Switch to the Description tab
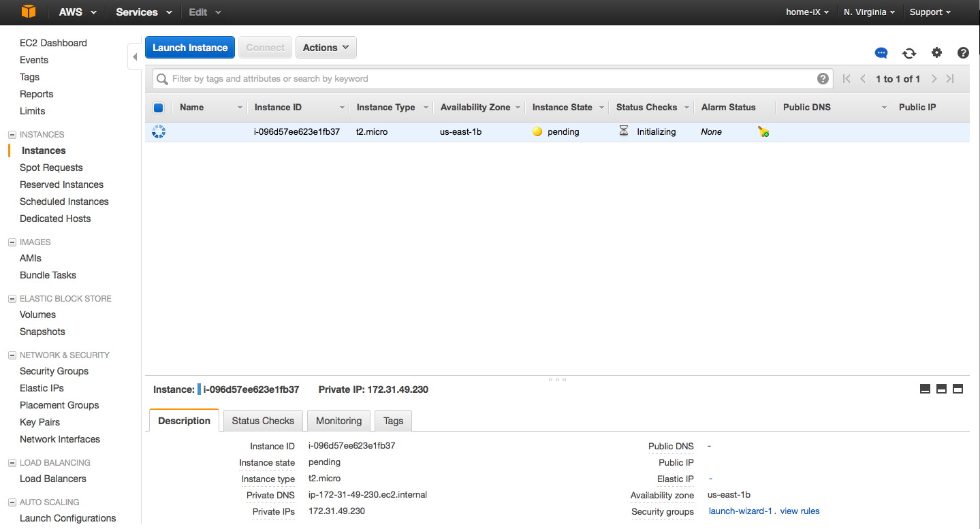 click(x=184, y=421)
